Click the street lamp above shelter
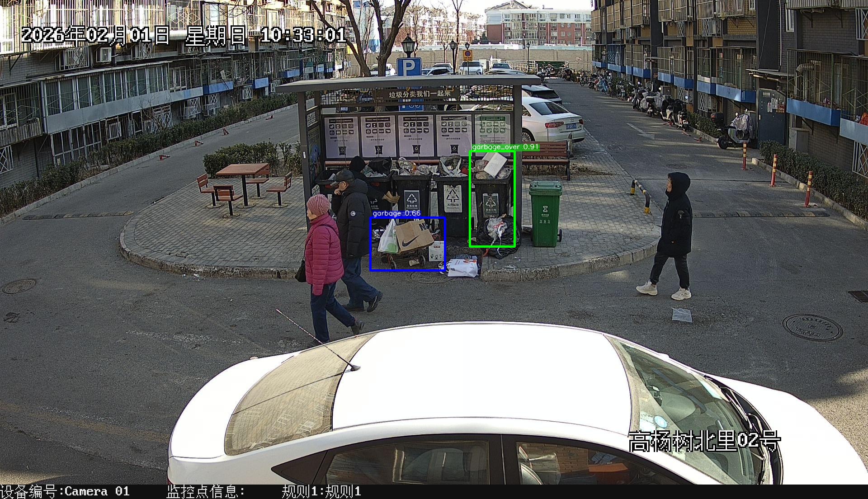The height and width of the screenshot is (499, 868). (x=408, y=46)
